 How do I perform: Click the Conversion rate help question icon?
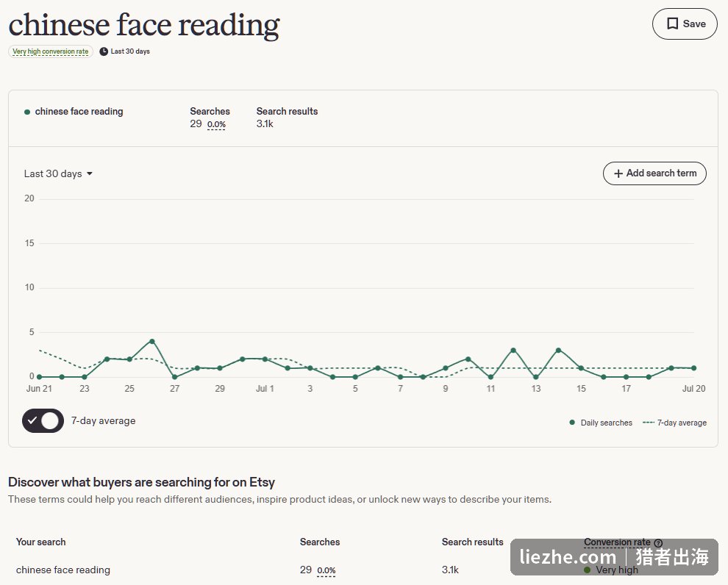(658, 543)
